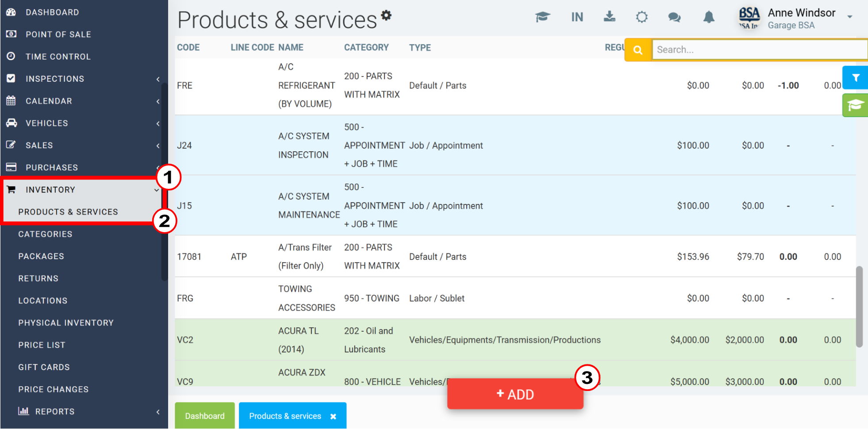Expand the Inspections menu chevron
The height and width of the screenshot is (429, 868).
(x=158, y=79)
